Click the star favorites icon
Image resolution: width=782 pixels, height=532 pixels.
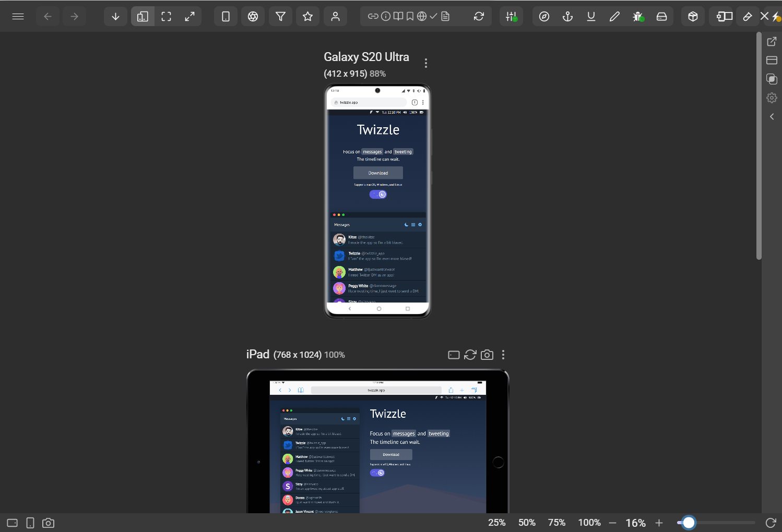307,16
